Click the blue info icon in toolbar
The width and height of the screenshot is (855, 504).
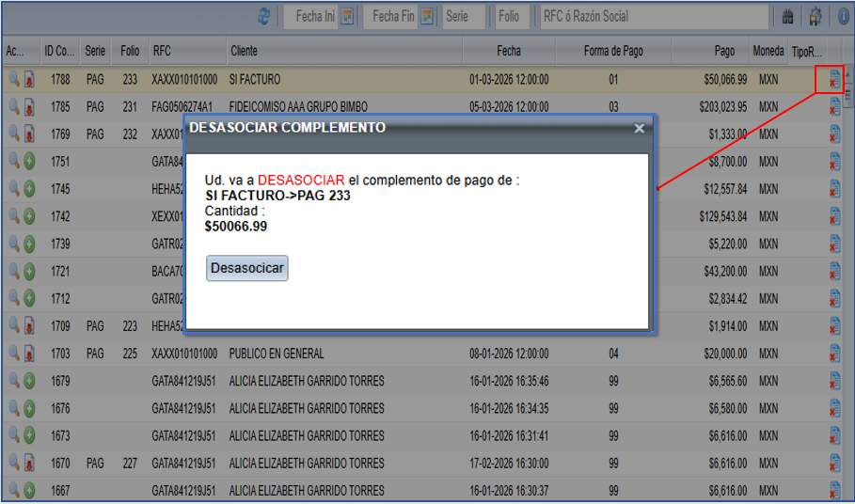[843, 16]
